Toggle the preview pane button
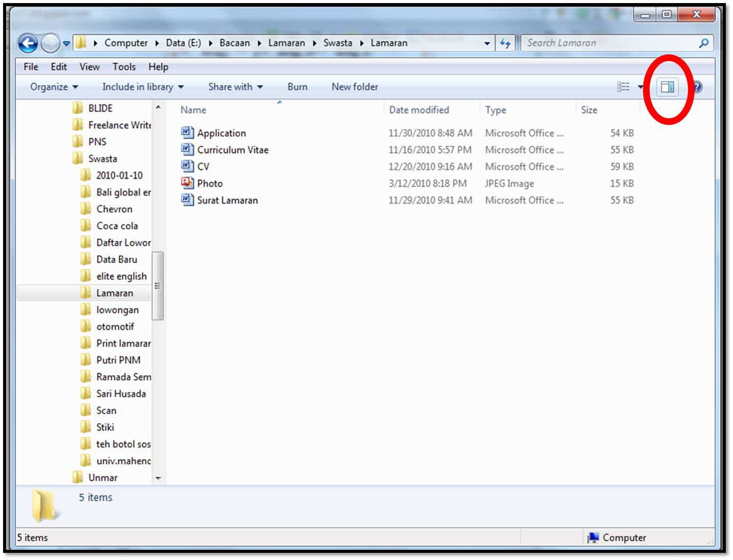The image size is (733, 560). point(667,87)
